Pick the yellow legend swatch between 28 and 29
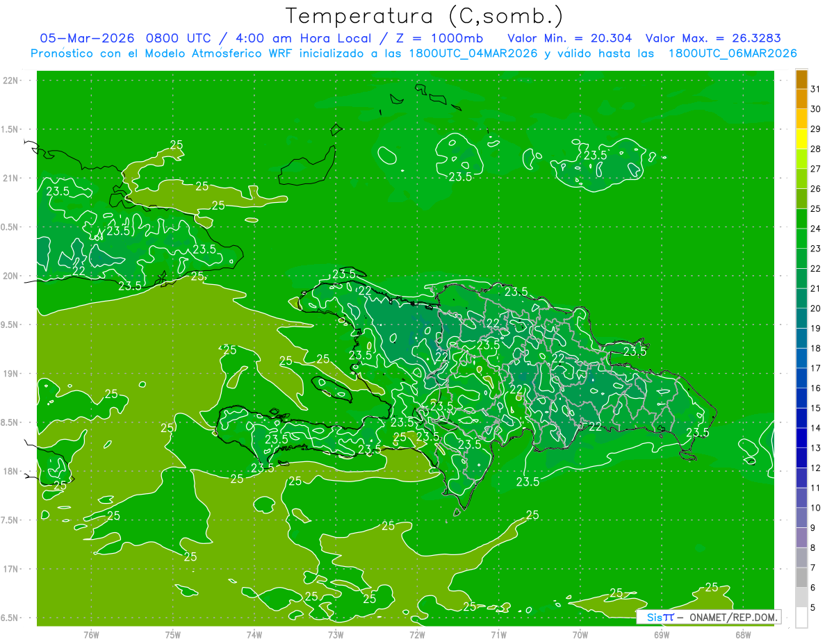This screenshot has height=644, width=834. [x=801, y=139]
